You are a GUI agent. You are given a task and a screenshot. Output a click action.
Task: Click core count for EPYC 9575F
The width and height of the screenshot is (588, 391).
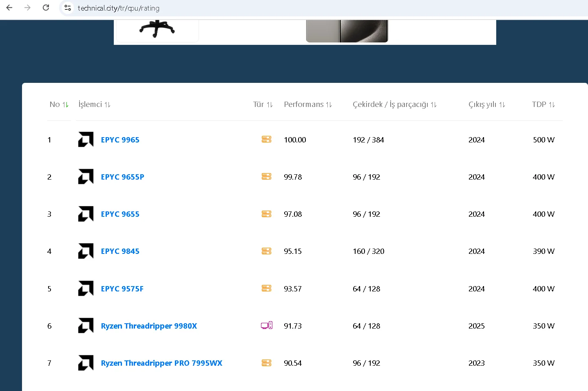point(367,289)
